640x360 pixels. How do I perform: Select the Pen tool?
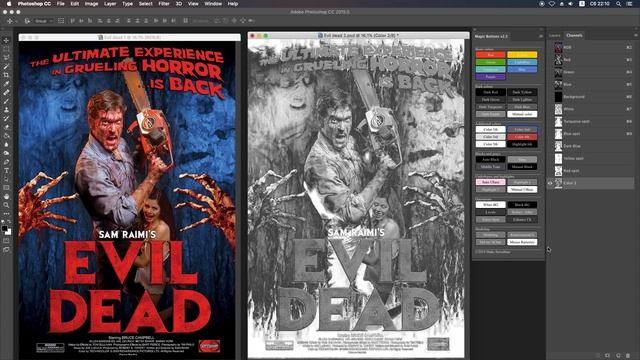pos(6,162)
